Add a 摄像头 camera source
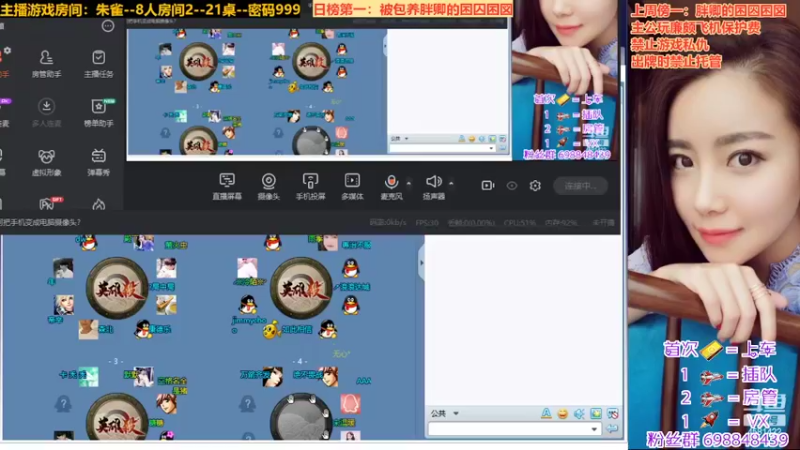 [x=268, y=186]
